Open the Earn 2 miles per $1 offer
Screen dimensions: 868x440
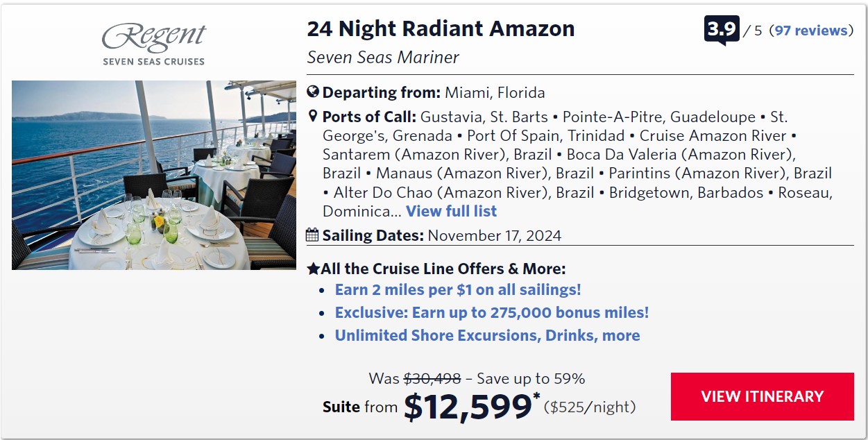pos(458,289)
